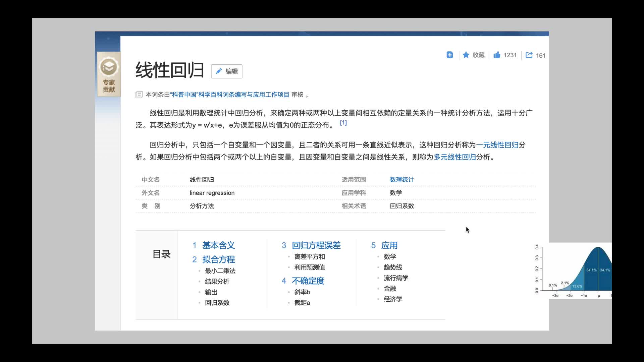This screenshot has width=644, height=362.
Task: Go to 趋势线 subsection
Action: coord(393,267)
